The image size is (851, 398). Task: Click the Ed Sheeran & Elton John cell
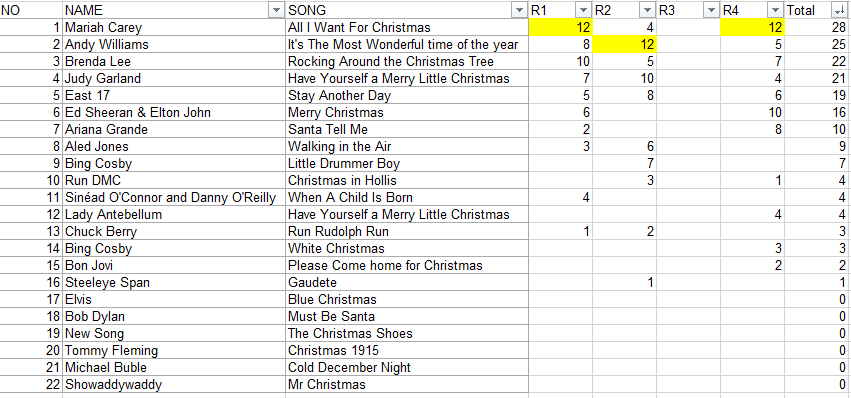click(x=174, y=112)
